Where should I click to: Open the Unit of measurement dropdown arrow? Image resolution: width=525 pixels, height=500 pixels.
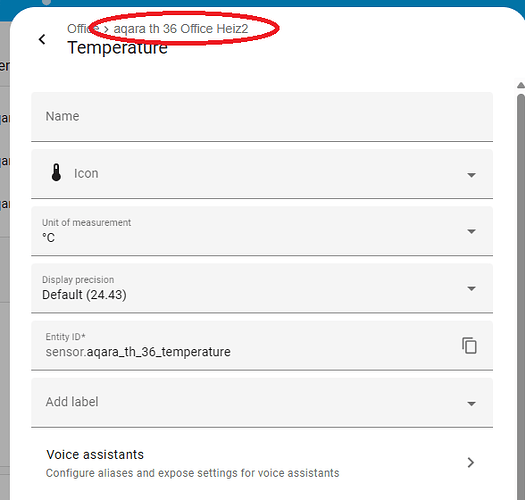coord(471,231)
